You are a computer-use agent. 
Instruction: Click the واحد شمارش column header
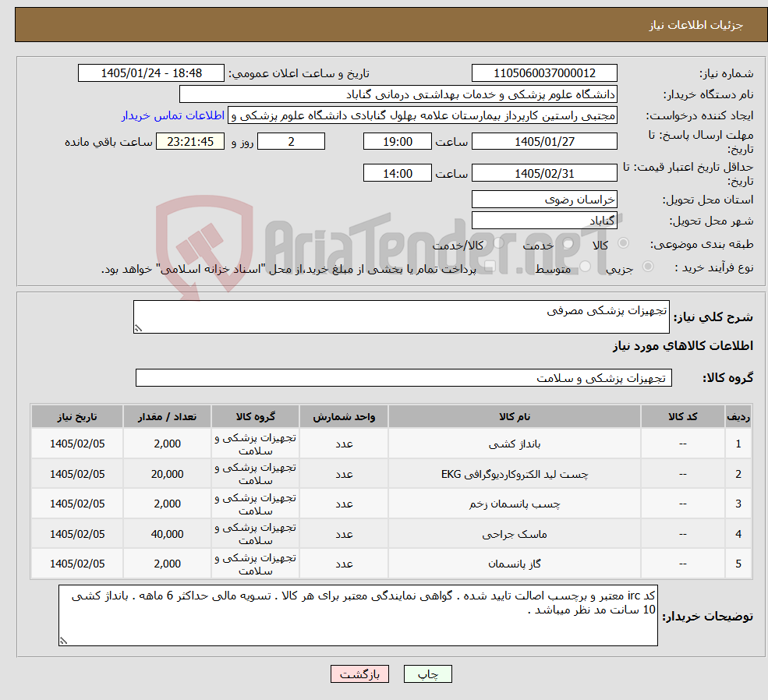[344, 416]
